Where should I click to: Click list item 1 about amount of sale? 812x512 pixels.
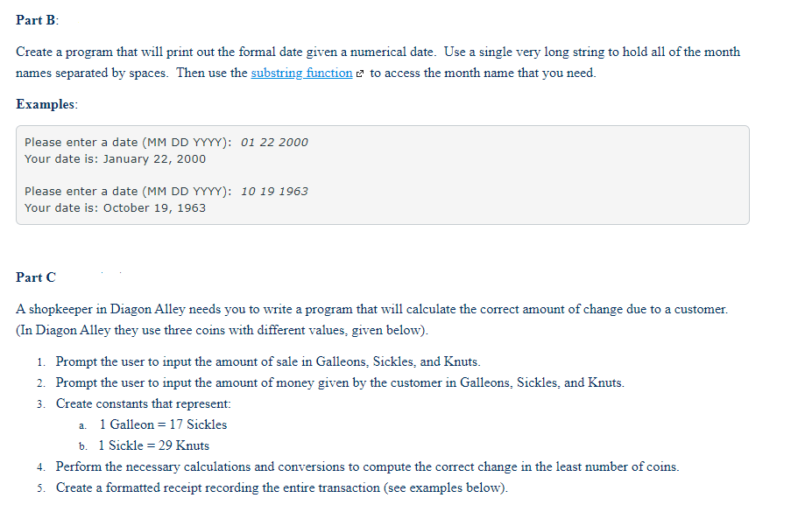point(268,361)
